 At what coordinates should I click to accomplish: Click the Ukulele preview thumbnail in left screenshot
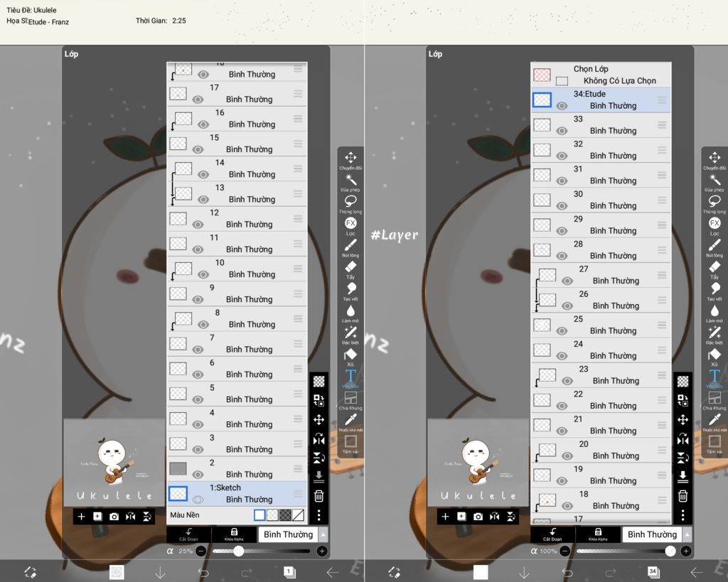tap(114, 463)
